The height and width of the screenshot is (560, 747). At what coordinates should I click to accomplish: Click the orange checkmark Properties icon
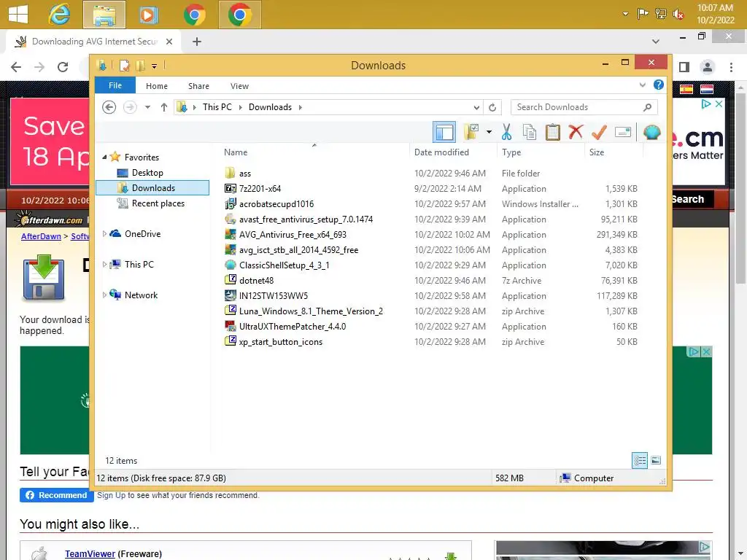(599, 132)
